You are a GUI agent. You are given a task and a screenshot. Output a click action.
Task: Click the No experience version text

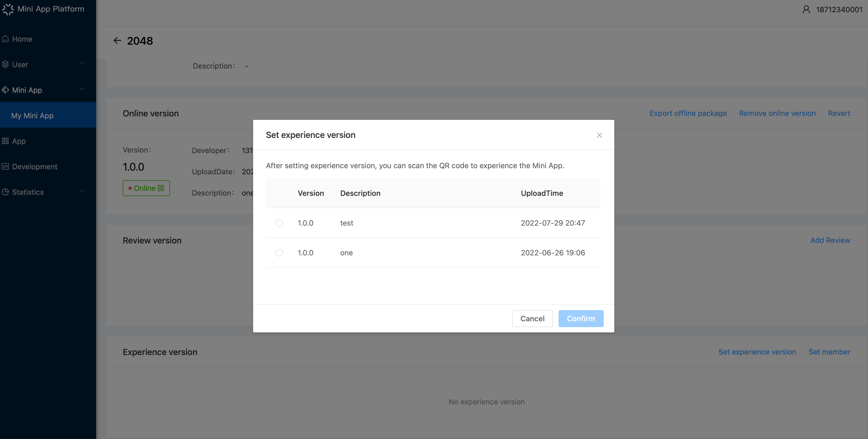487,402
